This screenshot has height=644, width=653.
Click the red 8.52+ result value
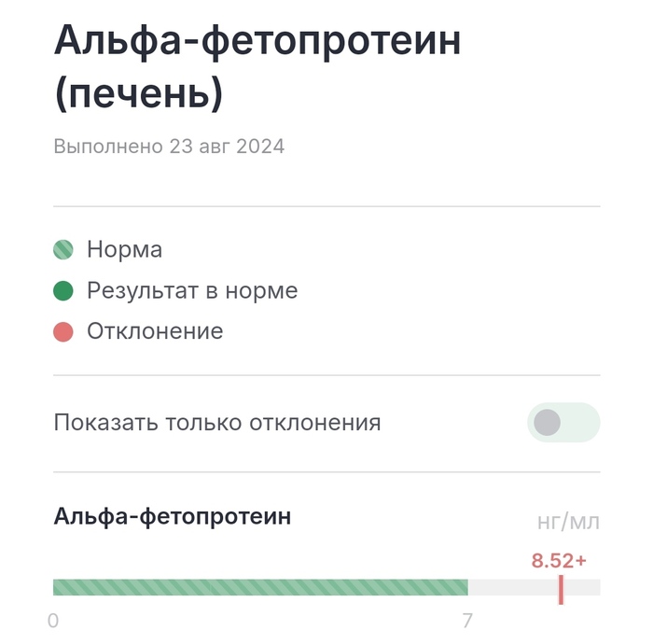pyautogui.click(x=559, y=561)
